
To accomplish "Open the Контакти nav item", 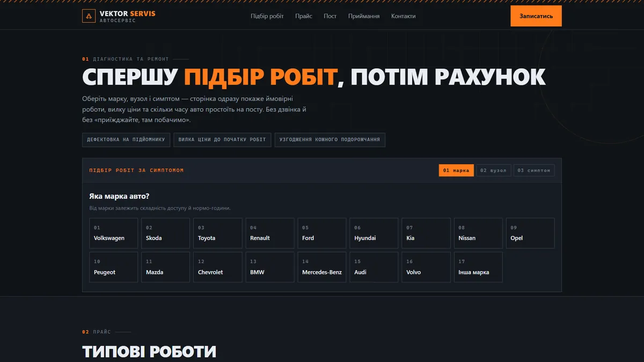I will (x=404, y=16).
